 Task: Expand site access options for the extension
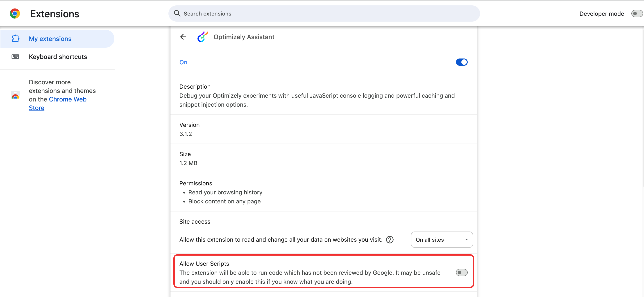[x=442, y=240]
